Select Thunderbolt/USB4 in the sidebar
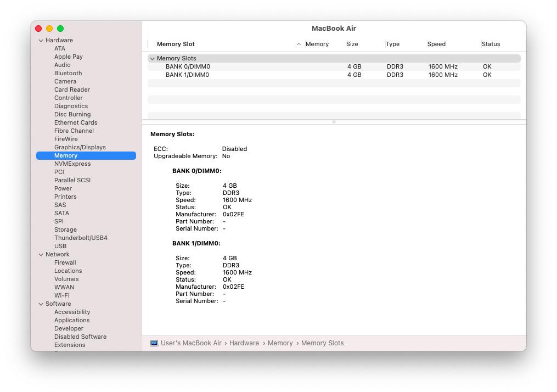 pos(81,238)
